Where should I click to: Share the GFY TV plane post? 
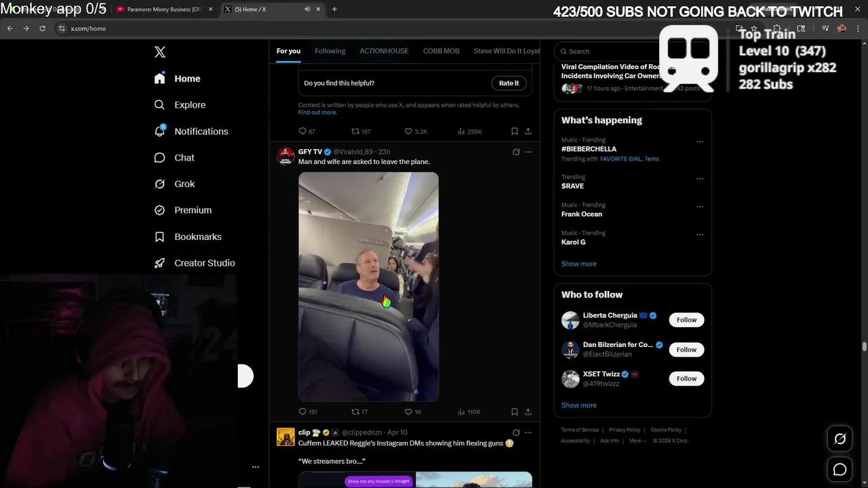(x=528, y=411)
